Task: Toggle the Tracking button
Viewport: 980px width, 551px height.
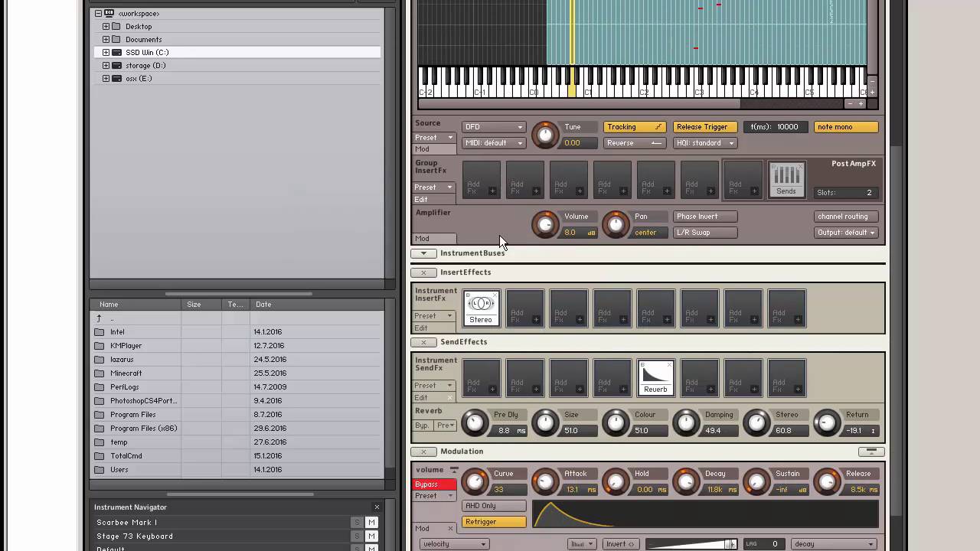Action: [635, 127]
